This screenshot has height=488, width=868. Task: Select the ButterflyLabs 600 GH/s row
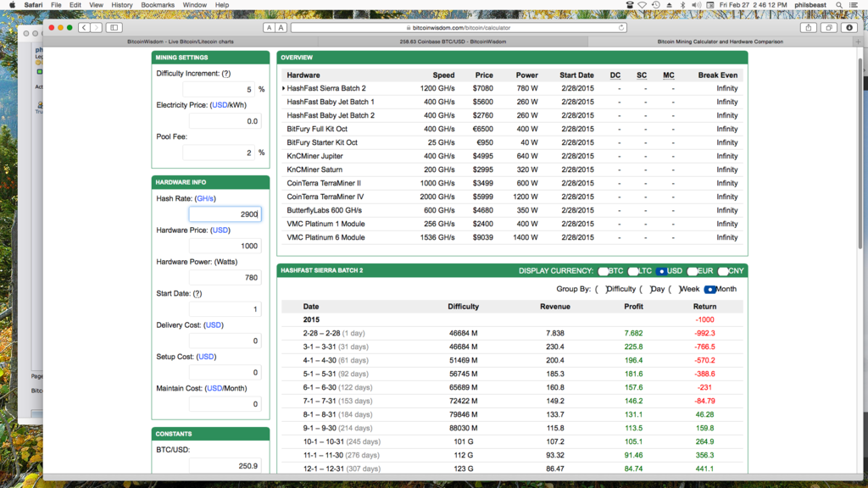pyautogui.click(x=512, y=210)
